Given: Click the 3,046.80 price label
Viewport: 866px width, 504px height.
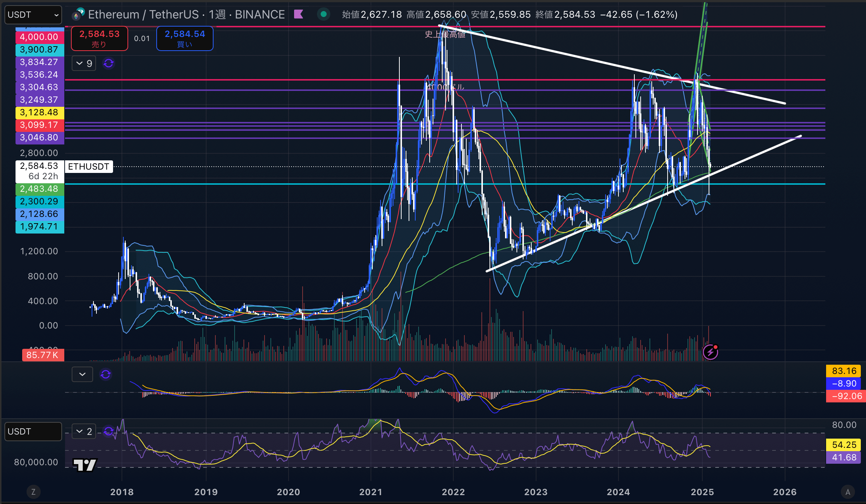Looking at the screenshot, I should point(40,137).
